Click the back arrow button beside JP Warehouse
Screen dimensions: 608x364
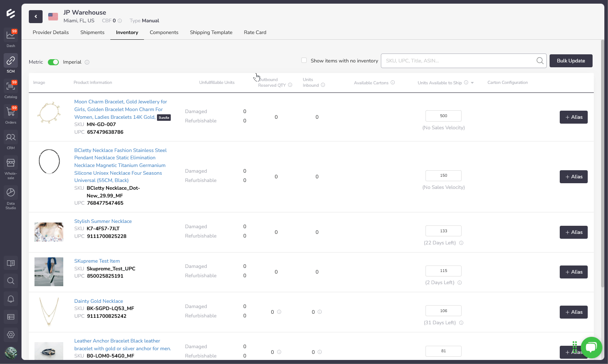(x=36, y=17)
